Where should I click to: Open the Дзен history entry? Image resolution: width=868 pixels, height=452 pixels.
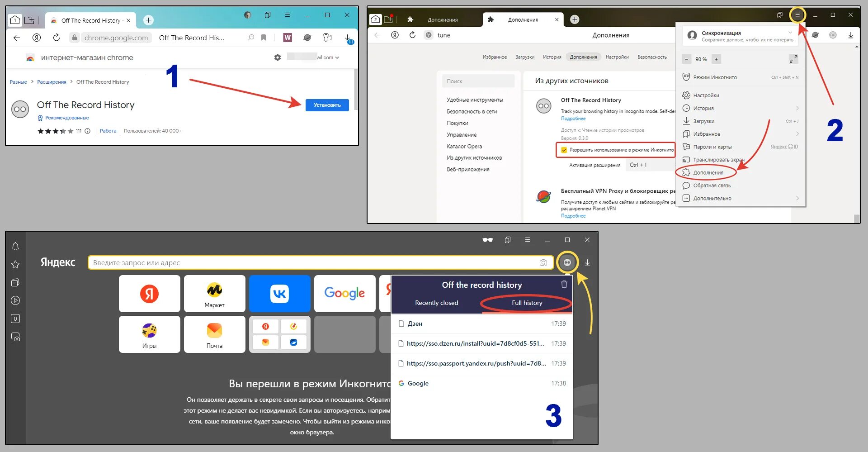click(x=482, y=324)
